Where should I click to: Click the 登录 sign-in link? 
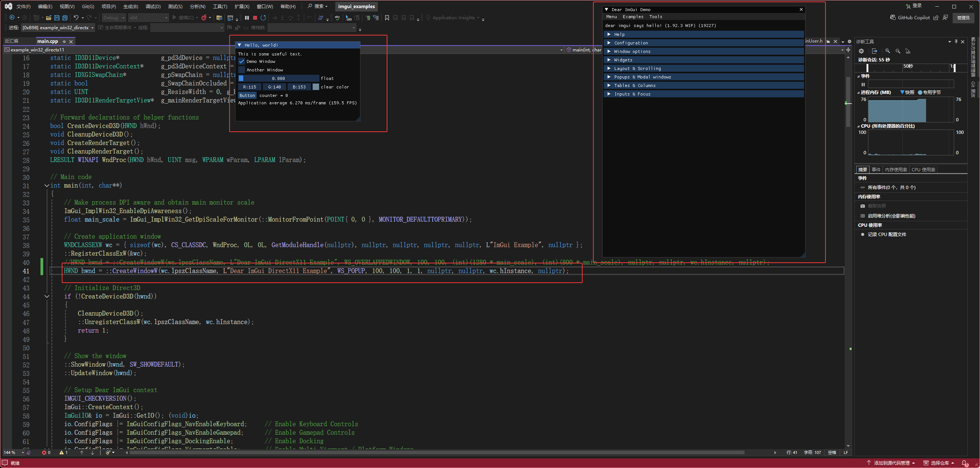pos(914,6)
